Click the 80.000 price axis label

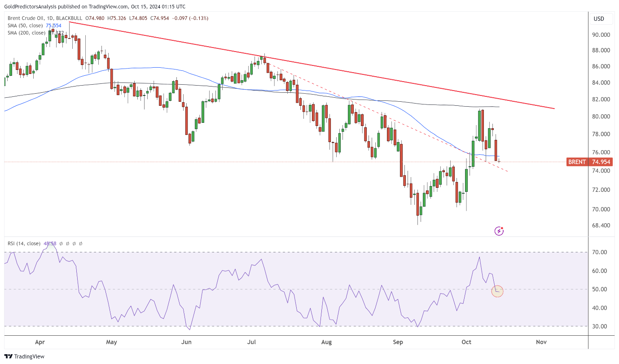pyautogui.click(x=601, y=117)
